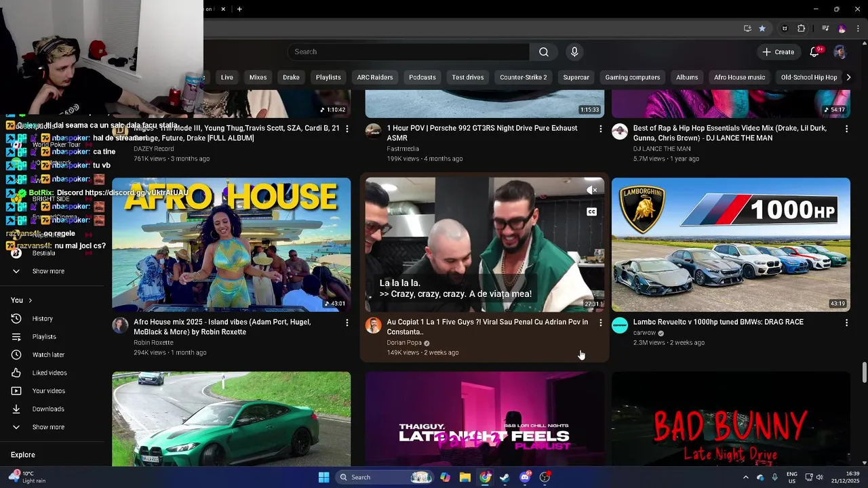Select the ARC Raiders filter chip
This screenshot has height=488, width=868.
tap(375, 77)
